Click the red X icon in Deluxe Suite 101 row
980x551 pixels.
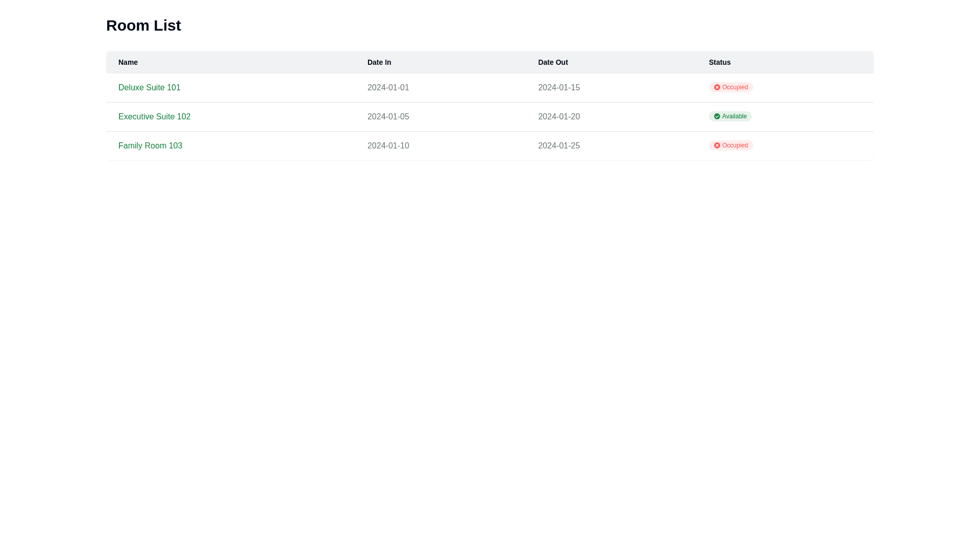[717, 87]
